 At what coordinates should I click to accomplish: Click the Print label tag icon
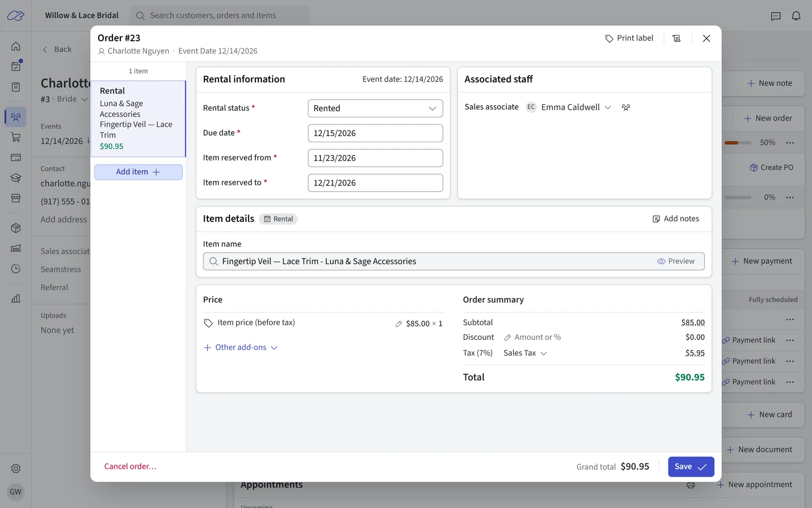click(609, 39)
